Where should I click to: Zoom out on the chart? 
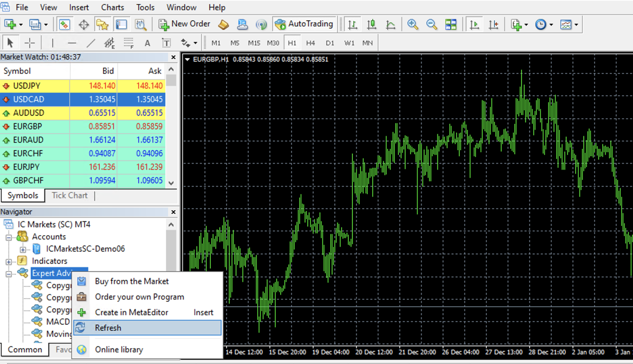(x=432, y=24)
